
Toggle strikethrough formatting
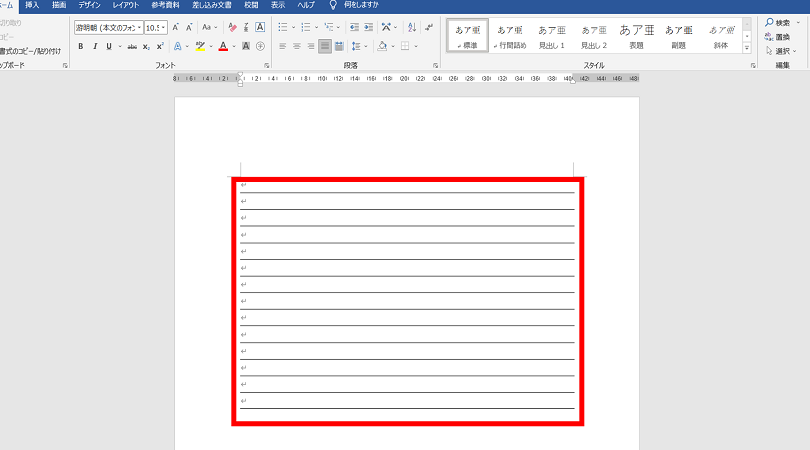132,46
